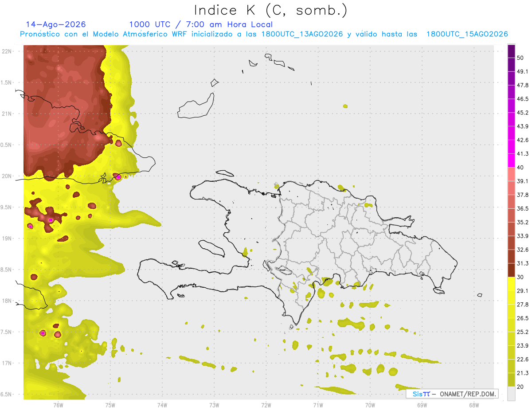532x411 pixels.
Task: Click the latitude axis label "22N"
Action: click(7, 51)
